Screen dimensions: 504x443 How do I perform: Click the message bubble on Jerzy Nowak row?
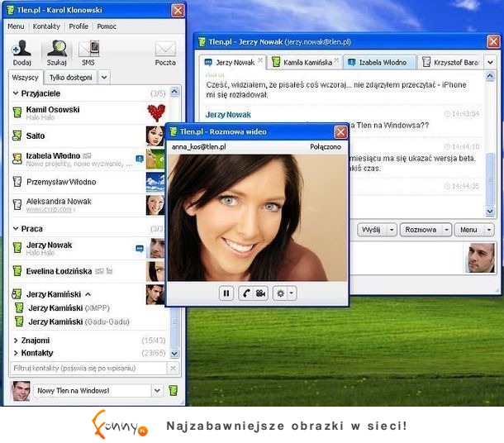click(x=140, y=249)
